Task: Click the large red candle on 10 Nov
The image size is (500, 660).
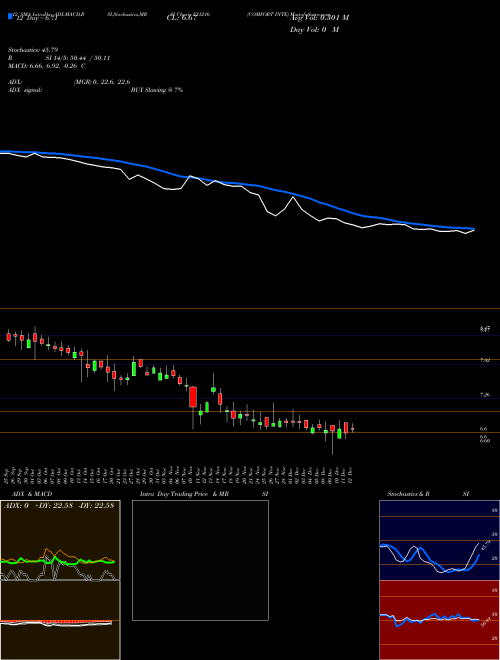Action: point(193,397)
